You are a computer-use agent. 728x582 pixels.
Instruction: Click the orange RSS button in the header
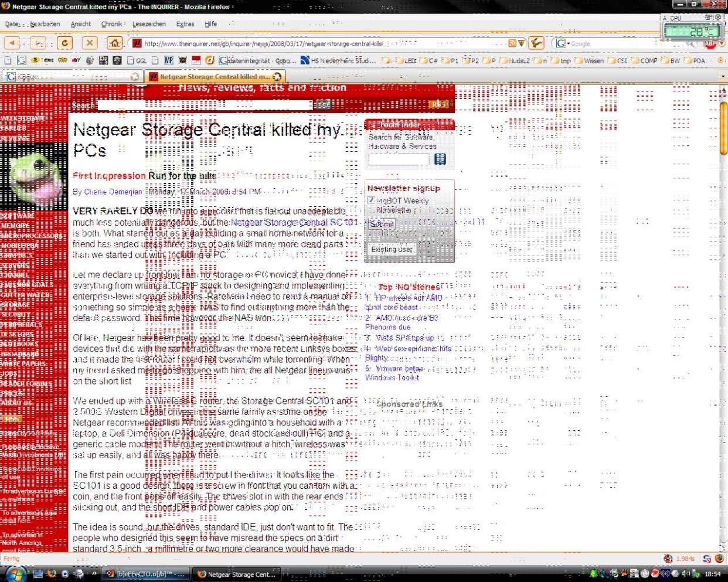[x=438, y=104]
